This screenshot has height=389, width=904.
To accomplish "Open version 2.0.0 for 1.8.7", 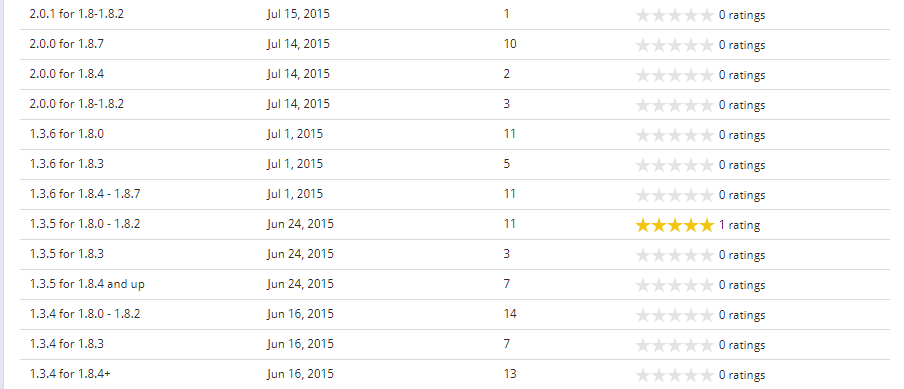I will [x=67, y=44].
